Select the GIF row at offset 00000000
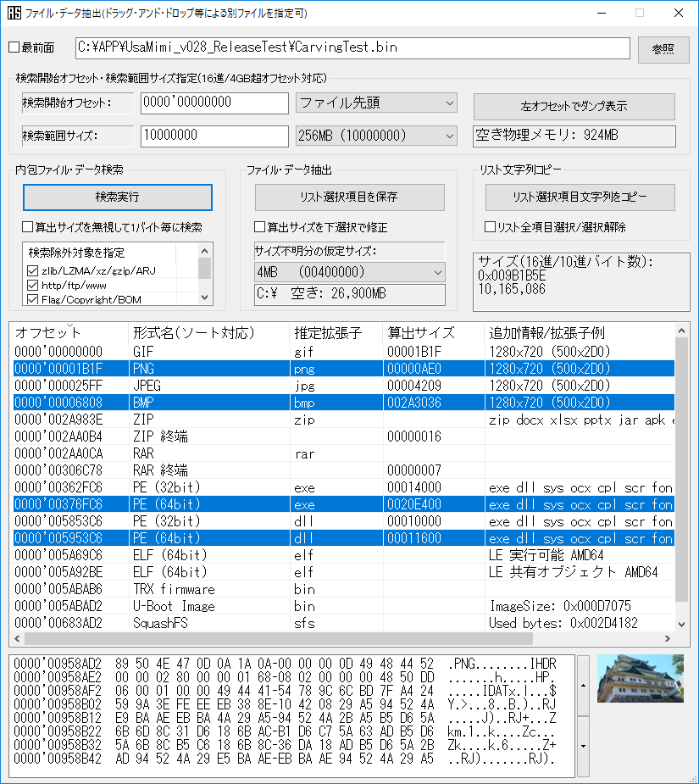This screenshot has width=699, height=784. pos(343,352)
